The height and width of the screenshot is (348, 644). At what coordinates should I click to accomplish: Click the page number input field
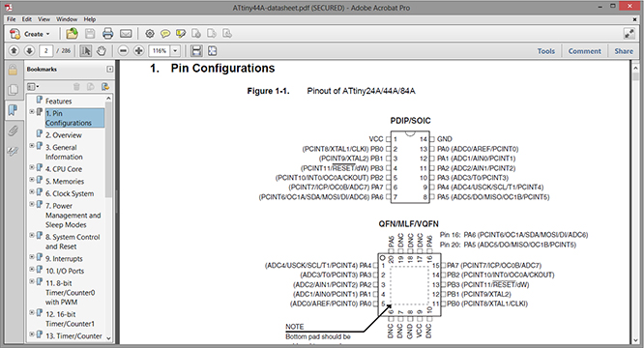(46, 51)
